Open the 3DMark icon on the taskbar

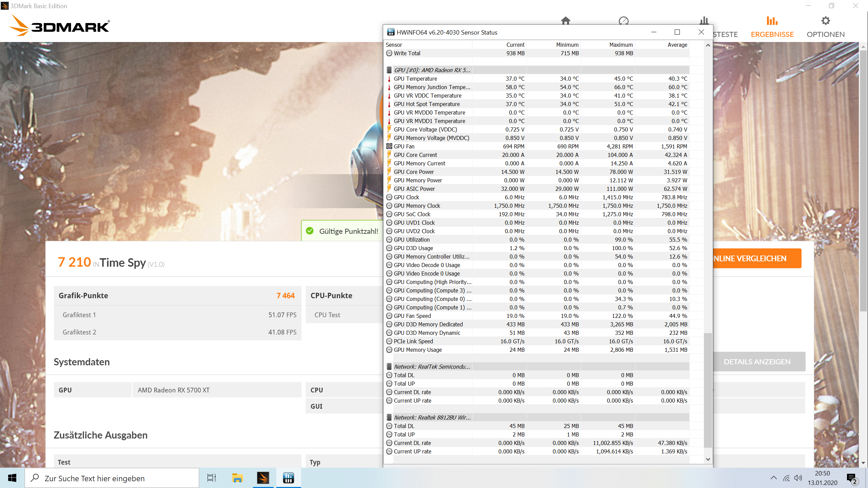tap(263, 478)
